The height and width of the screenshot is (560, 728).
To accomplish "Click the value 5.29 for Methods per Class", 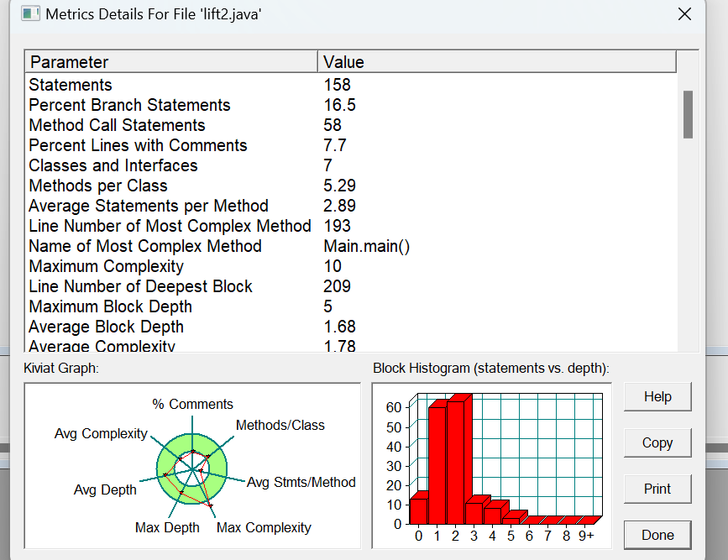I will click(x=339, y=186).
